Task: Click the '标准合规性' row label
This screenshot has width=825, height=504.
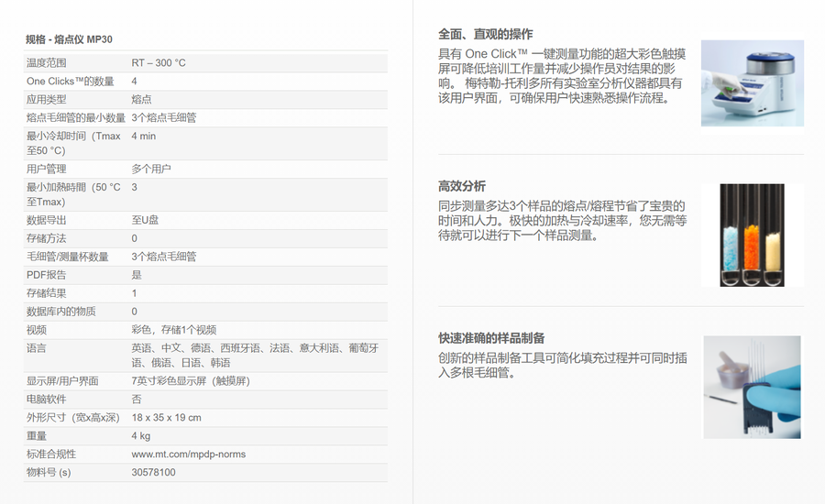Action: (51, 454)
